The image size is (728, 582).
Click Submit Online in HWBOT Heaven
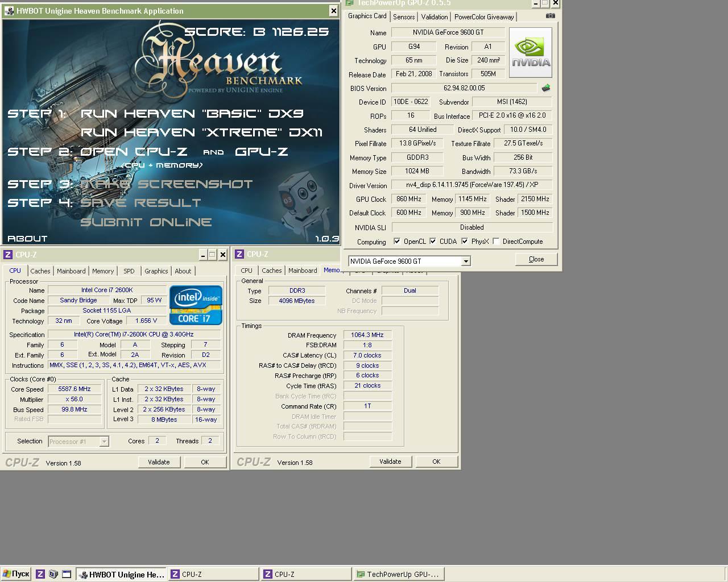tap(146, 222)
